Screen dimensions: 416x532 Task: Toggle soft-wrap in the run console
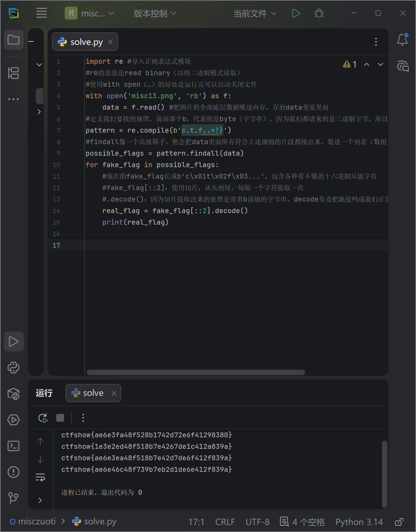pyautogui.click(x=40, y=477)
